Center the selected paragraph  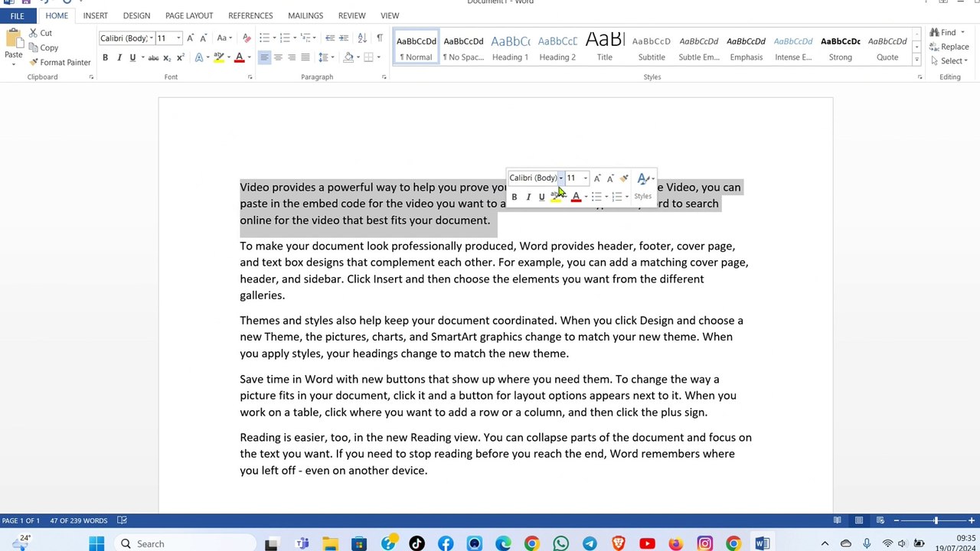(x=278, y=57)
